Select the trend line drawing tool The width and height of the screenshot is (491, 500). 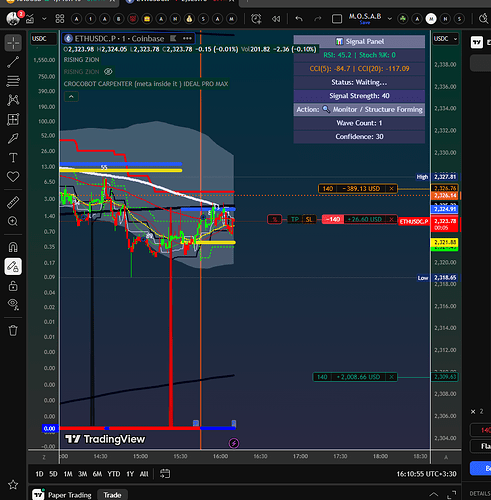click(x=13, y=62)
